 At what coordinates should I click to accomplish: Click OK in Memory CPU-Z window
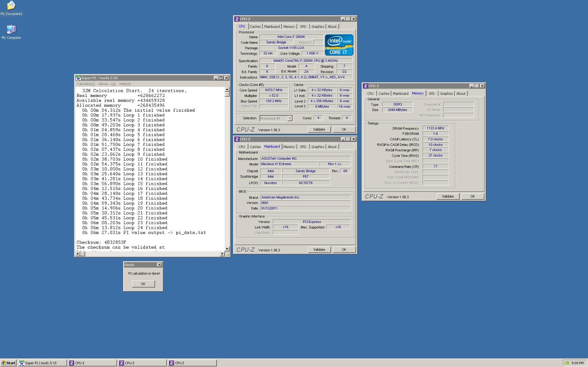coord(473,196)
